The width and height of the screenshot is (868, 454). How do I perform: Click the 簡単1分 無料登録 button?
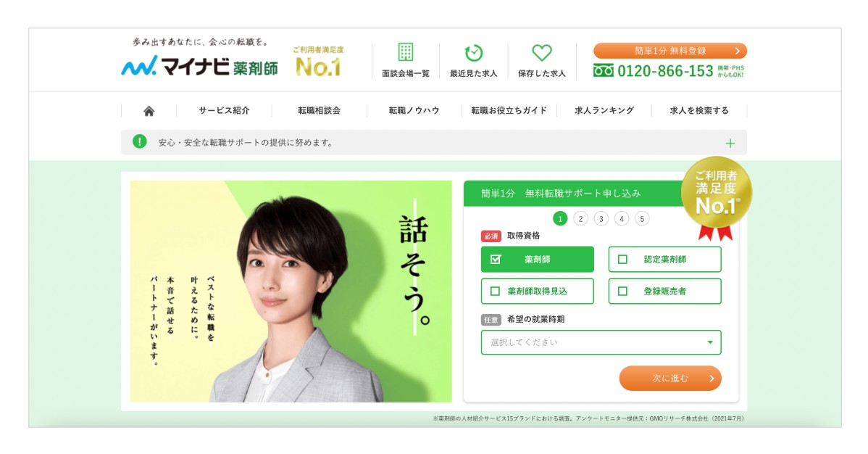pos(669,51)
